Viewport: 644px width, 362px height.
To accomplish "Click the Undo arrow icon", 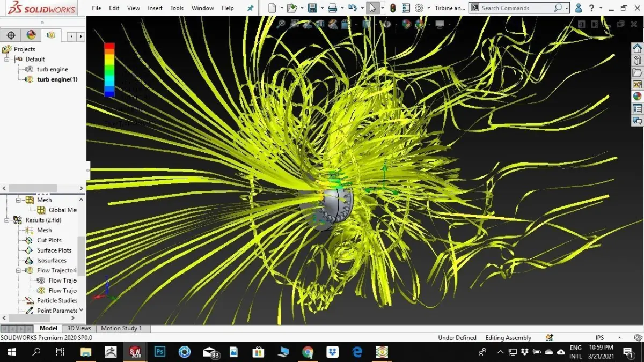I will coord(352,8).
